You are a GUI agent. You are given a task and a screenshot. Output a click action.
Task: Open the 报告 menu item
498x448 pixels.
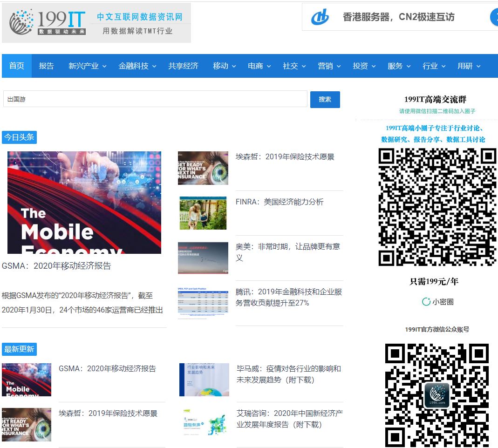coord(47,66)
